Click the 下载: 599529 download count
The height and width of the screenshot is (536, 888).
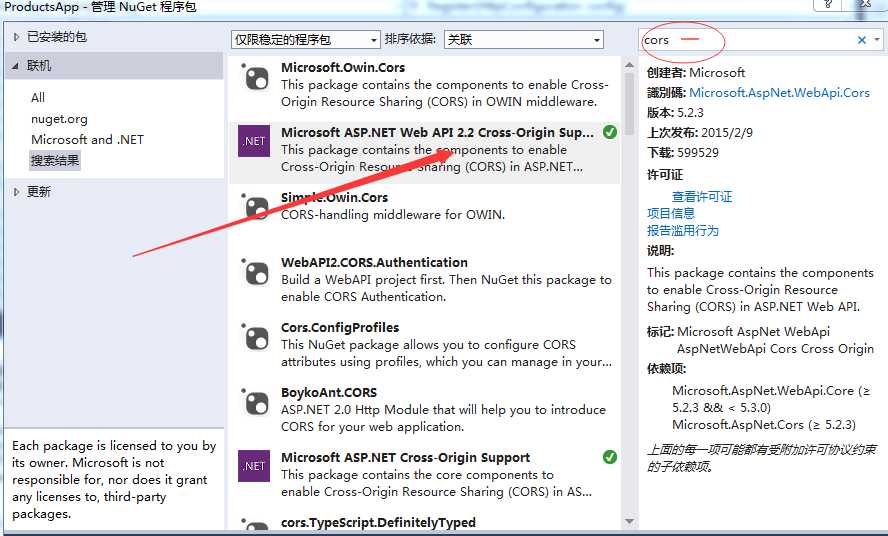[x=683, y=152]
